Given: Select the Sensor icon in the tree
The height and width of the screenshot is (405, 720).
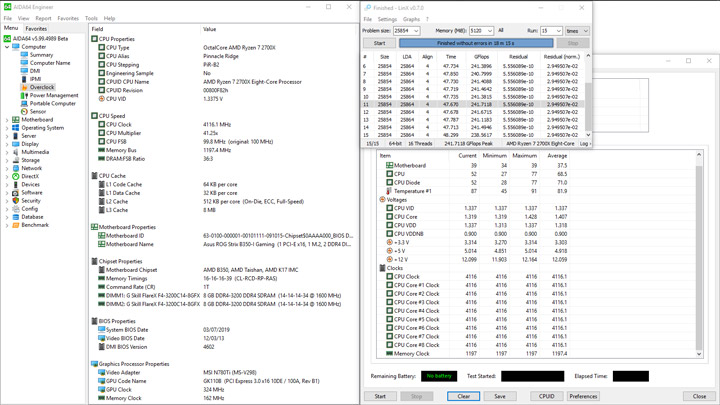Looking at the screenshot, I should click(x=24, y=112).
